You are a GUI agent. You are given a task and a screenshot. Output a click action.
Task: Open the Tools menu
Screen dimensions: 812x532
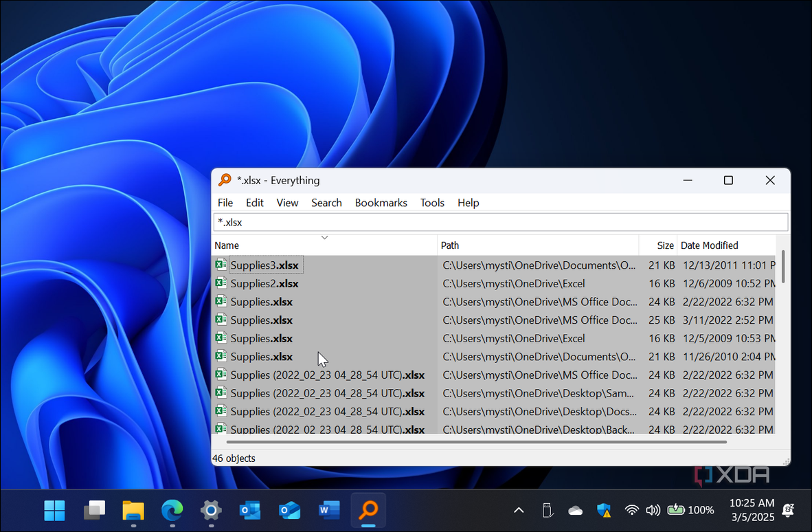[x=432, y=203]
